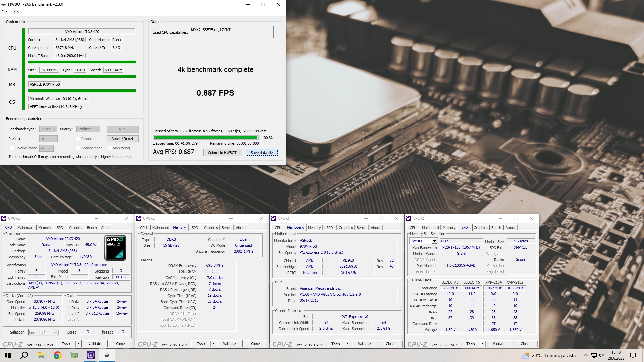The image size is (644, 362).
Task: Click Tools button in Mainboard window
Action: [x=335, y=344]
